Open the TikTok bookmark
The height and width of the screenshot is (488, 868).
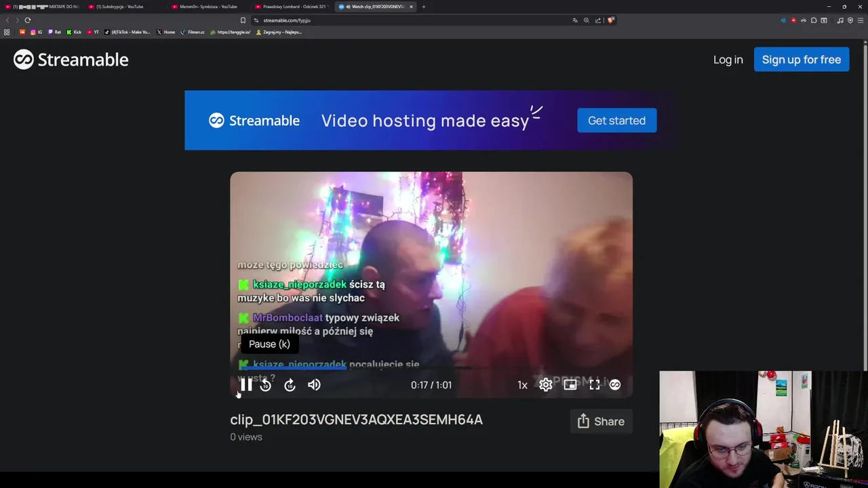point(127,32)
